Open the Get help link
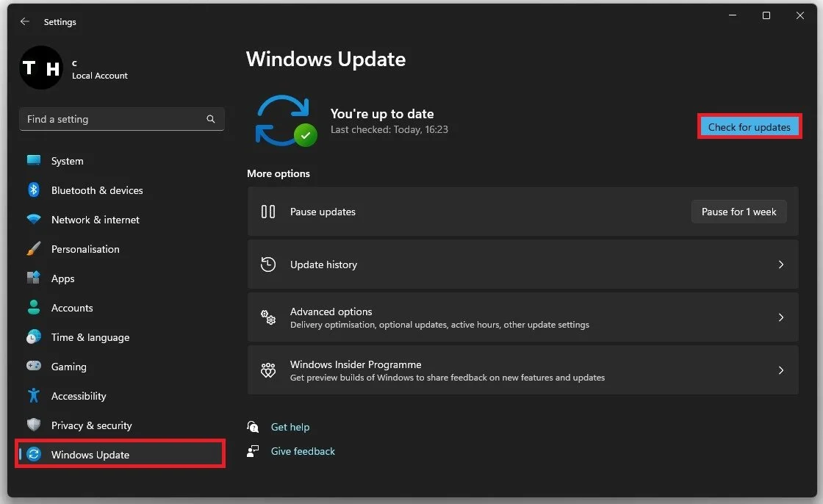The image size is (823, 504). [x=290, y=427]
